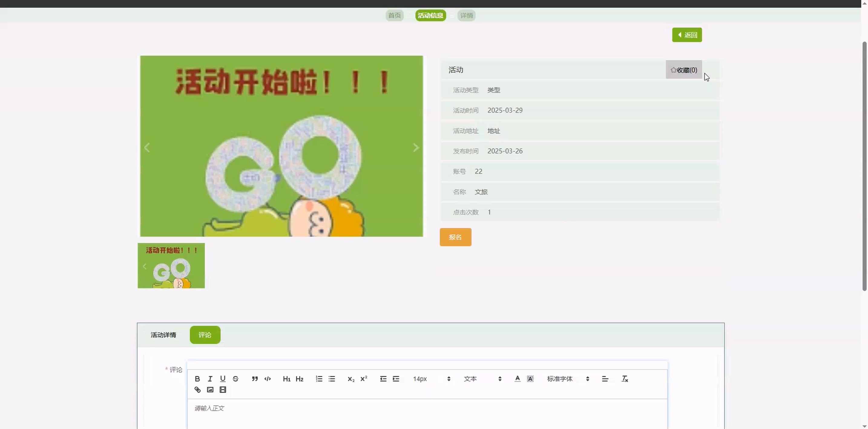Expand the 文本 header style dropdown
868x429 pixels.
pos(482,379)
